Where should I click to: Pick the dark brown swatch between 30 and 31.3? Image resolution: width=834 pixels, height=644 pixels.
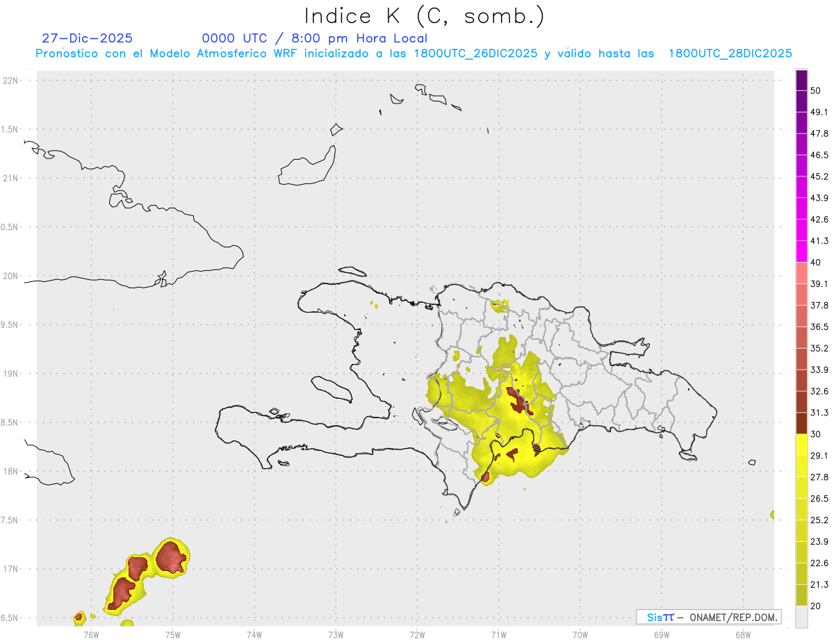[x=802, y=423]
